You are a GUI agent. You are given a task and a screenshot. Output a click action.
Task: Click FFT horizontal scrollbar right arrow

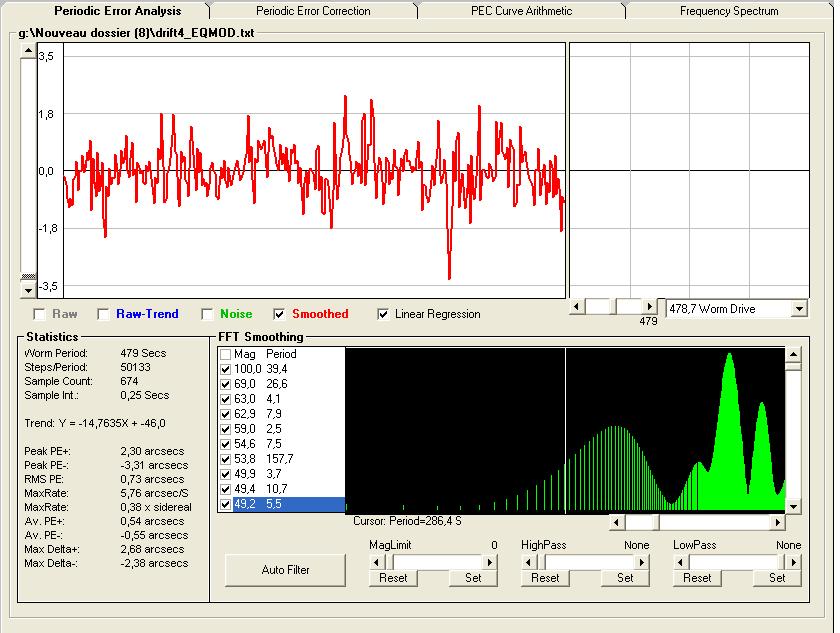[x=777, y=522]
